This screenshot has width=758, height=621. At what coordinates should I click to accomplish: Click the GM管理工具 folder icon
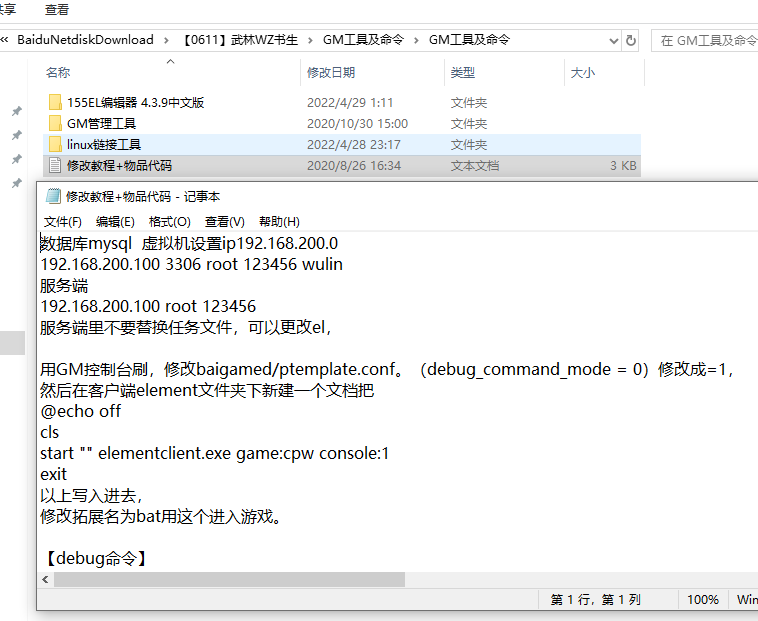(x=55, y=123)
